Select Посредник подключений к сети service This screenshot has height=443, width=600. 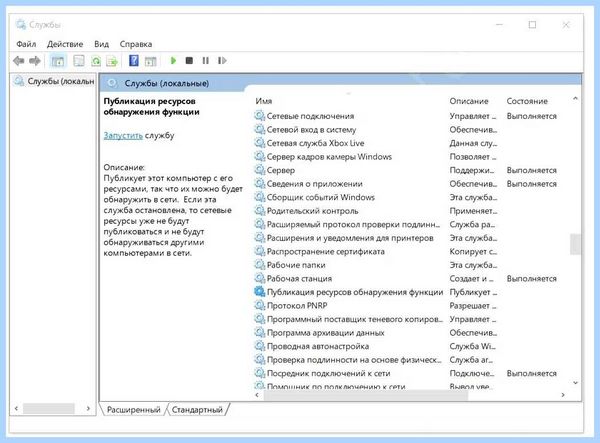point(329,373)
